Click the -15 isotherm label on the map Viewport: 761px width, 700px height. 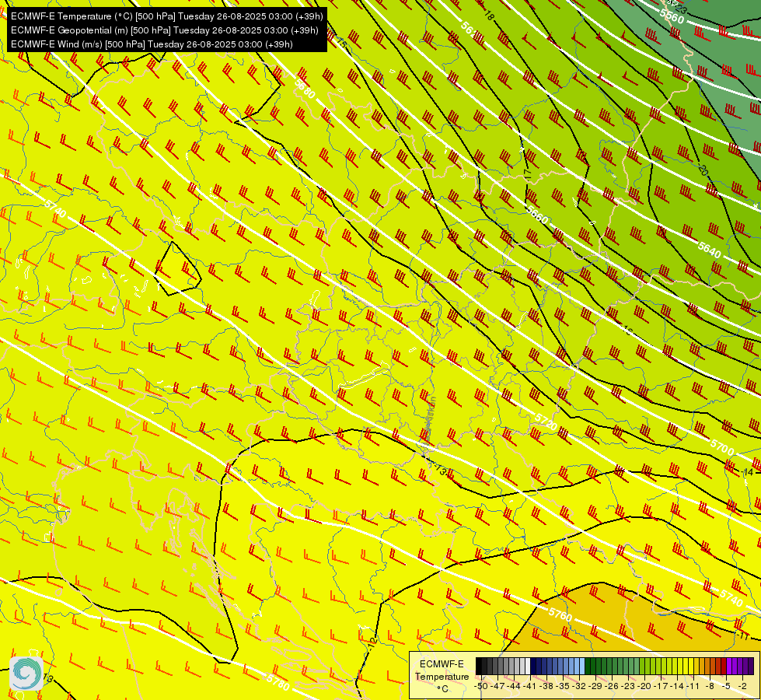coord(341,44)
